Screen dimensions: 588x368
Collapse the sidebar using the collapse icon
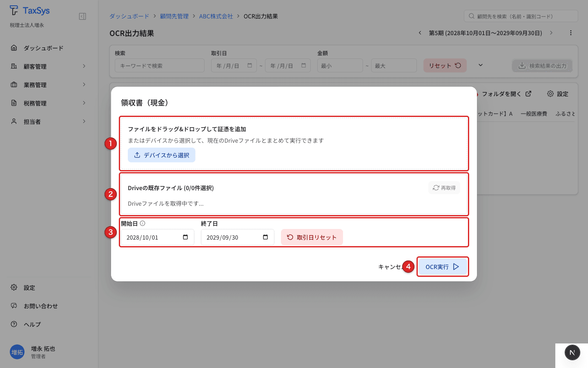click(82, 16)
